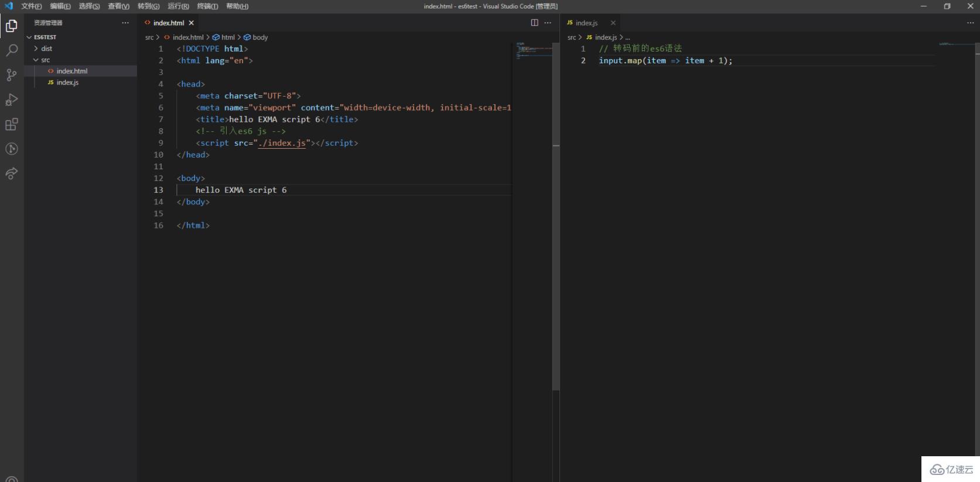Click the split editor right icon
This screenshot has height=482, width=980.
[x=534, y=23]
